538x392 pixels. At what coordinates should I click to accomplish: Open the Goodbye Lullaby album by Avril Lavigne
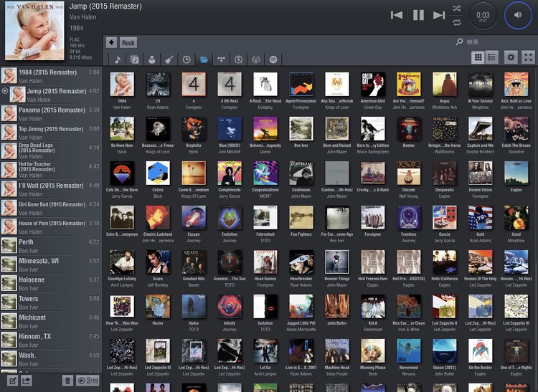[122, 262]
